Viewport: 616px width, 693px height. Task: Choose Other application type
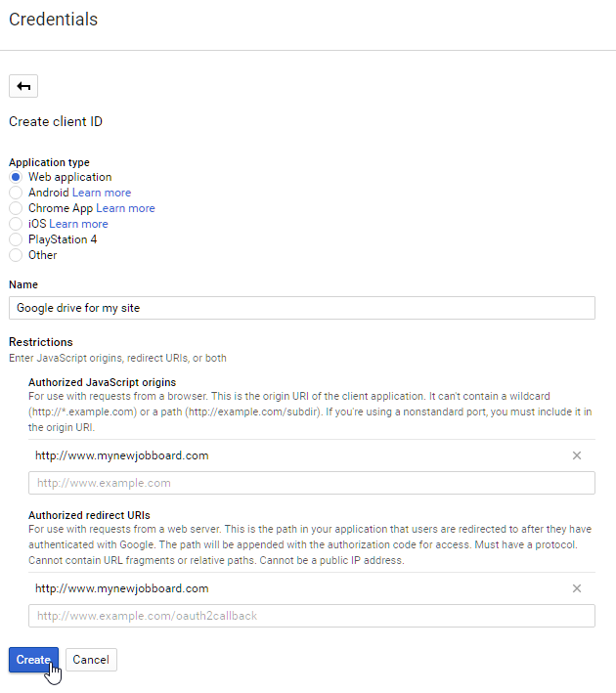point(16,255)
